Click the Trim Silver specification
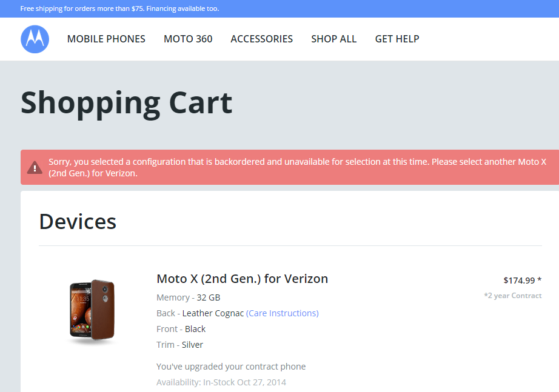 pos(179,345)
